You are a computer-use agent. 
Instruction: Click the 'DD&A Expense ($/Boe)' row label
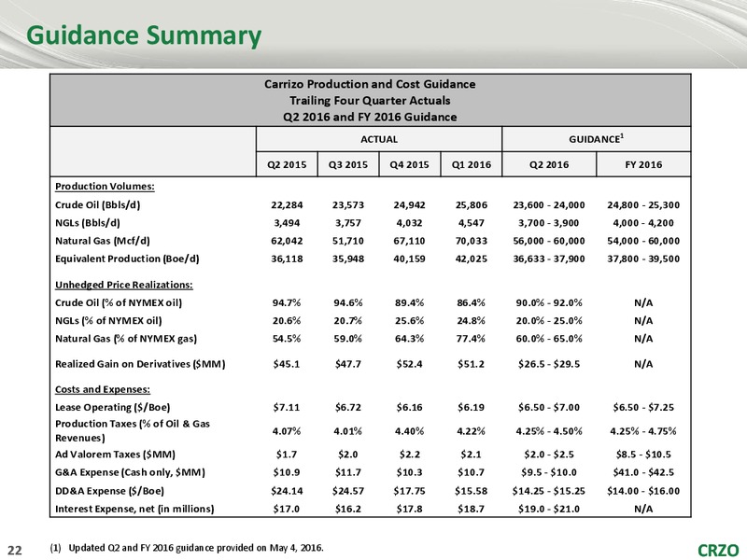(109, 492)
